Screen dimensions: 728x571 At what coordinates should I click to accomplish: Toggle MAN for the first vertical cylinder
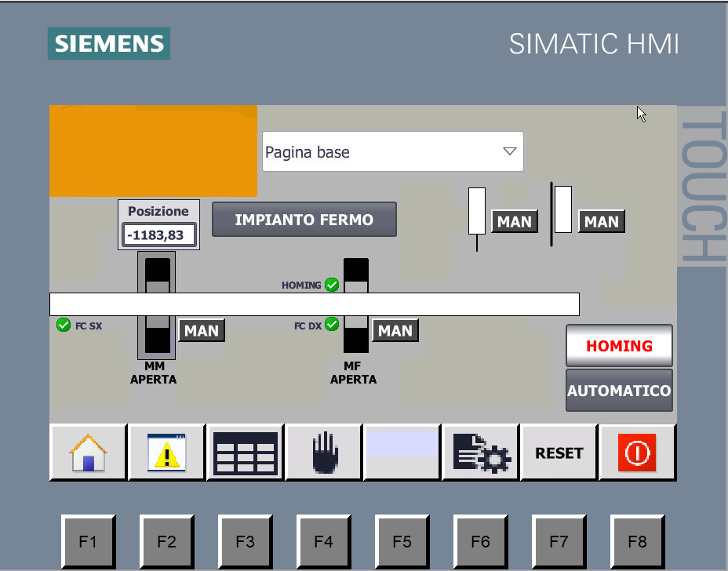click(515, 221)
